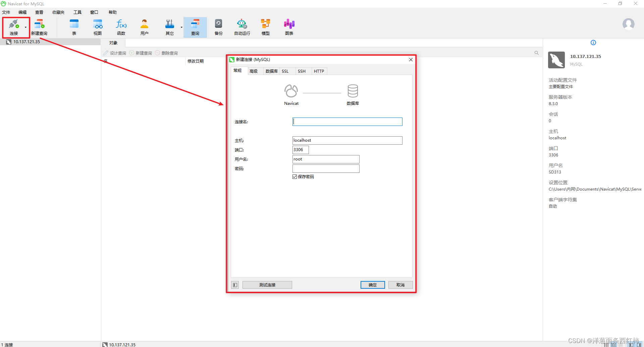
Task: Open the Table (表) toolbar icon
Action: [74, 27]
